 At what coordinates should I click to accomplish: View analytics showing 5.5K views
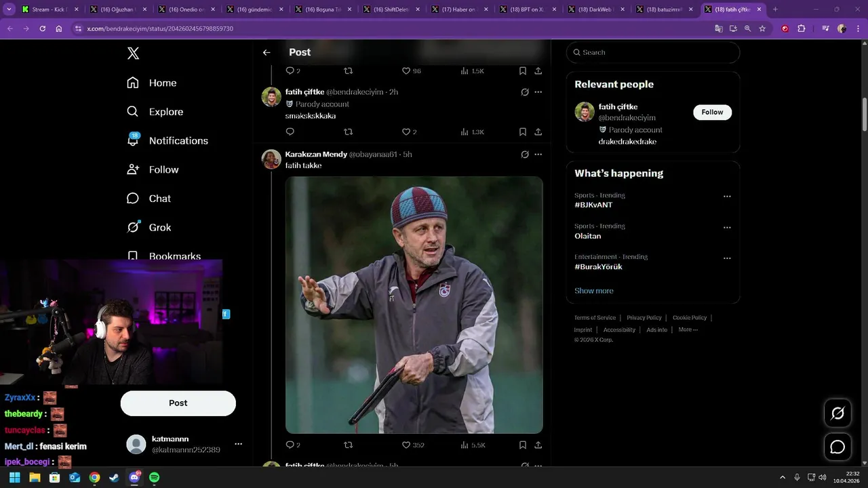coord(473,445)
